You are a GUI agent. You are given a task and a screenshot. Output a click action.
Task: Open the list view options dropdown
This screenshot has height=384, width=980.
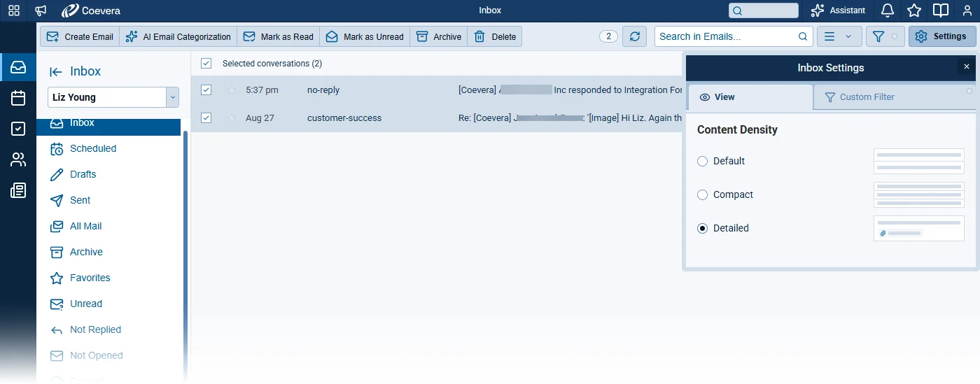(x=839, y=36)
